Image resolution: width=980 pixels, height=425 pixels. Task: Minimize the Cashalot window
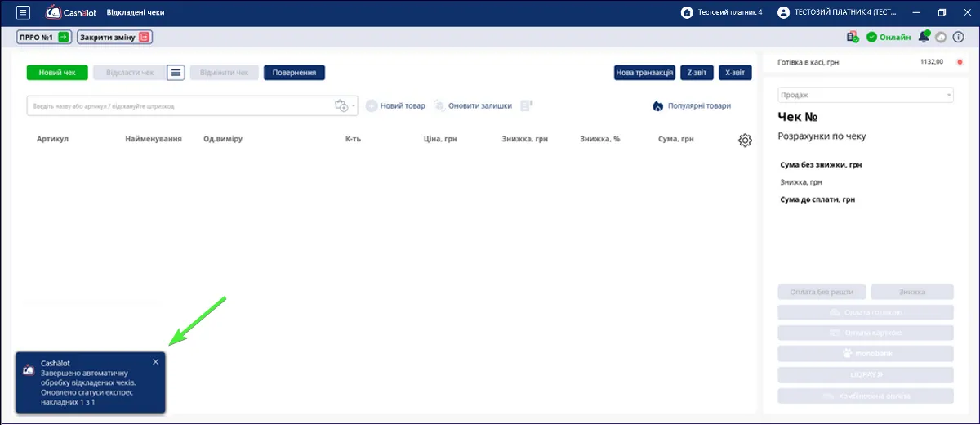[915, 12]
